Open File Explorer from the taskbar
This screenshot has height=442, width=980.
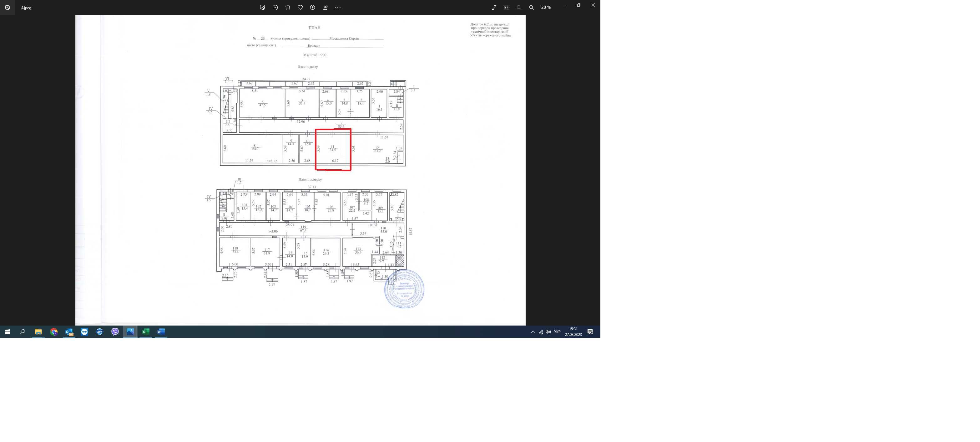pos(38,332)
